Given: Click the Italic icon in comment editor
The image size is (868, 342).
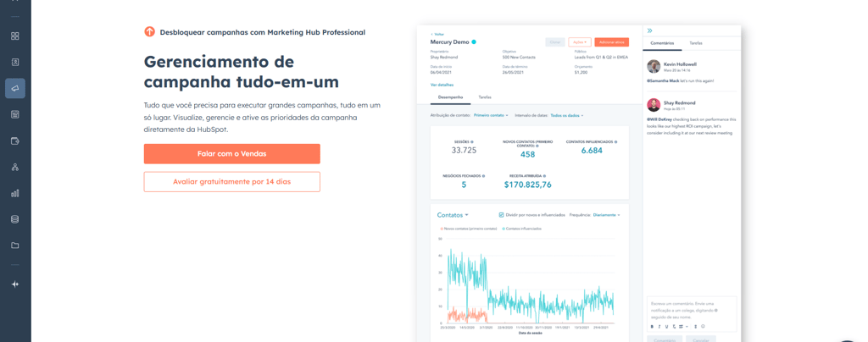Looking at the screenshot, I should tap(659, 327).
